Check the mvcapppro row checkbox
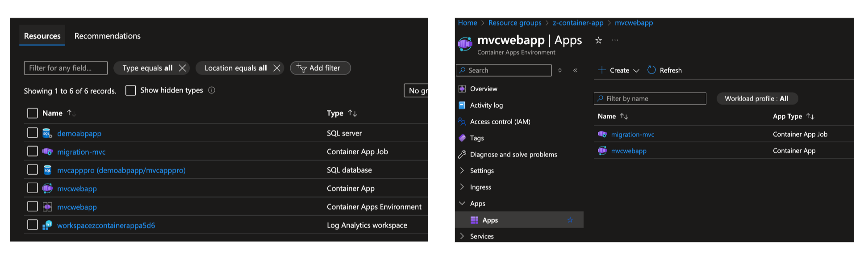The width and height of the screenshot is (868, 262). click(x=33, y=169)
